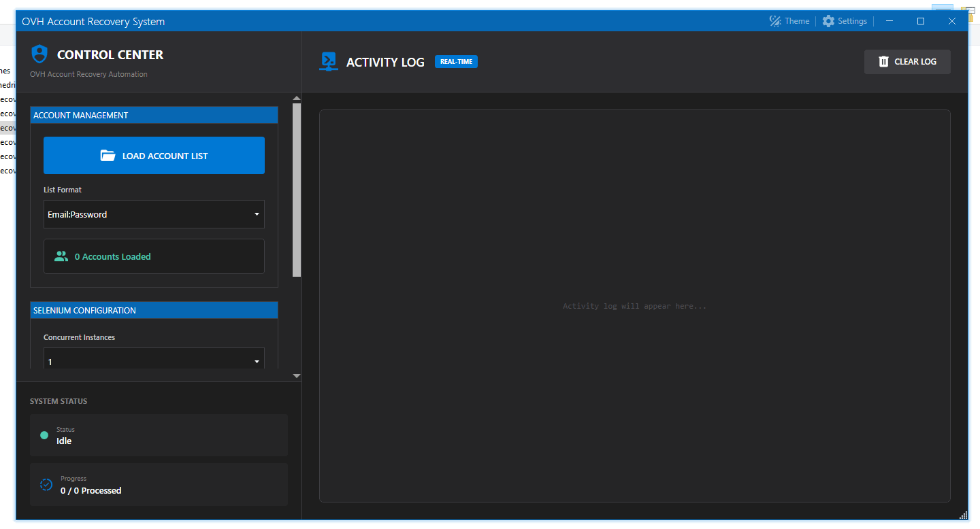Click the scrollbar up arrow in the left panel
This screenshot has height=529, width=980.
(x=297, y=97)
